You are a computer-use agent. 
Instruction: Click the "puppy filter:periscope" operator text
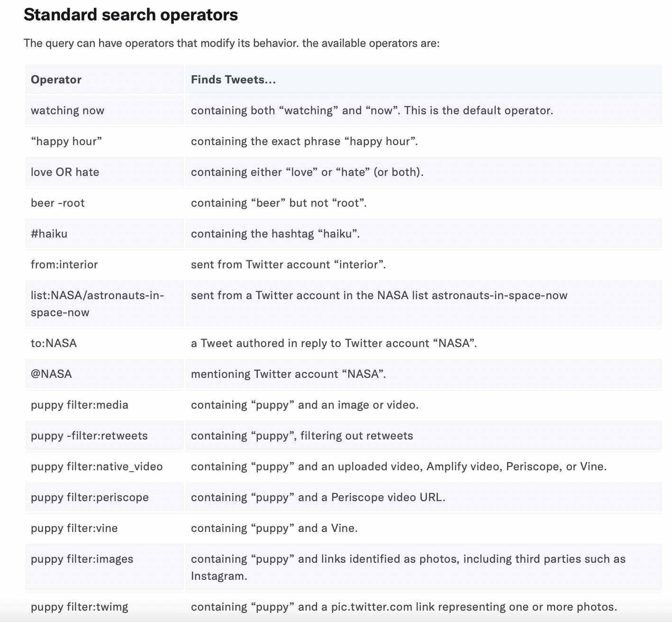click(x=90, y=497)
